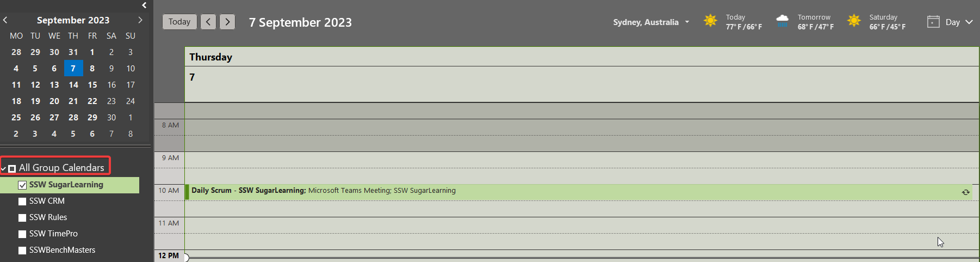The height and width of the screenshot is (262, 980).
Task: Click tomorrow's cloudy weather icon
Action: point(782,21)
